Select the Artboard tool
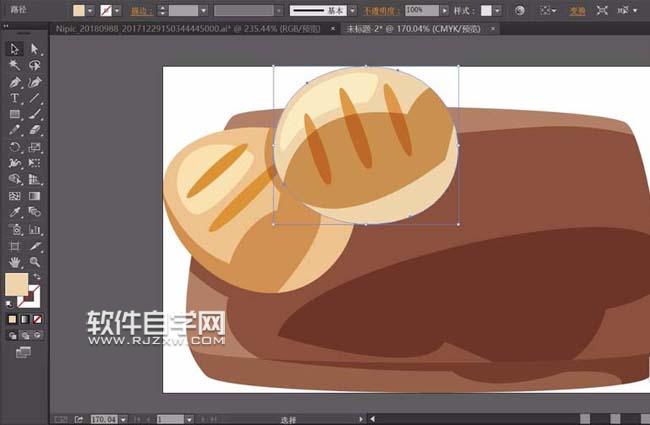 pos(15,246)
